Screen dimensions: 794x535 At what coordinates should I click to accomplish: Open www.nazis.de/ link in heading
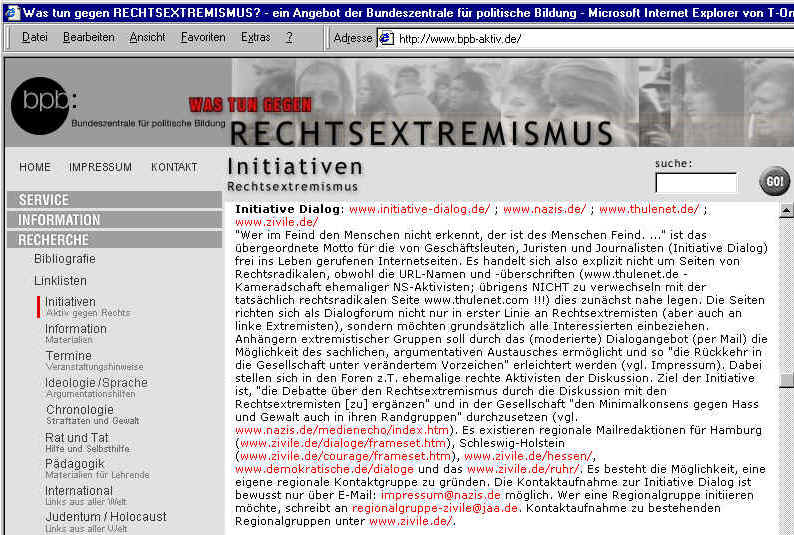pos(544,209)
